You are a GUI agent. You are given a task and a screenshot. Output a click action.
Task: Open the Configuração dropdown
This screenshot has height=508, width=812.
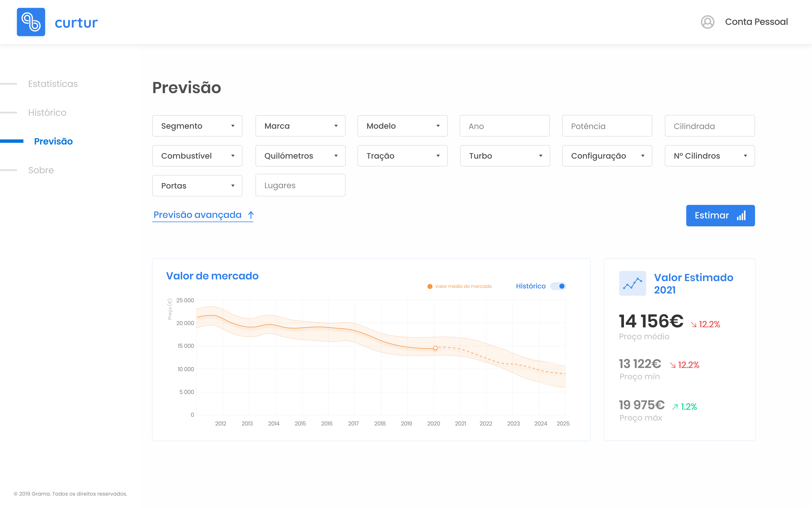(x=607, y=156)
